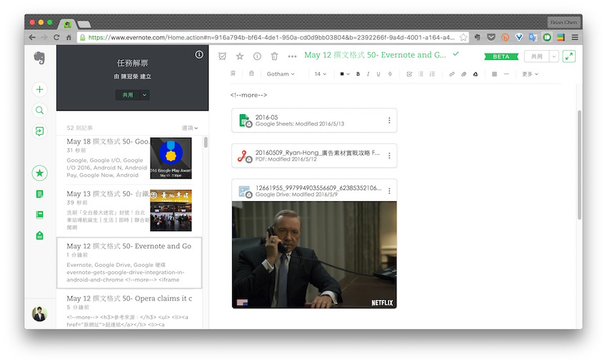This screenshot has width=607, height=364.
Task: Delete note with the trash icon
Action: click(274, 56)
